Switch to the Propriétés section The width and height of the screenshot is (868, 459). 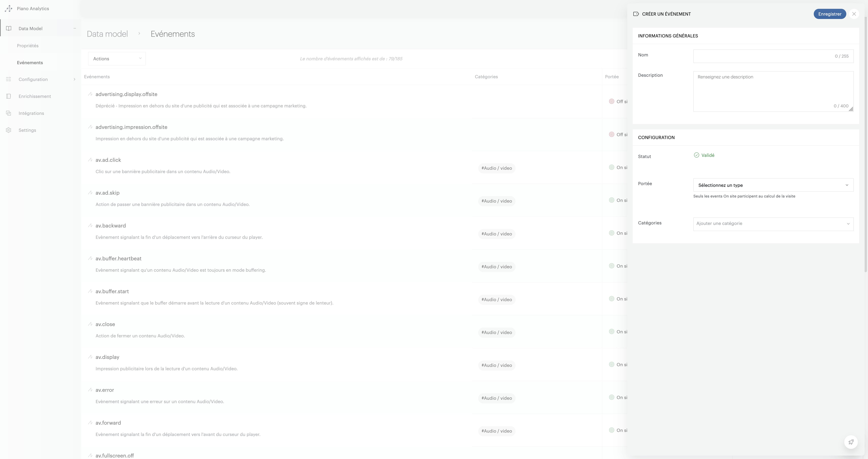[x=28, y=45]
